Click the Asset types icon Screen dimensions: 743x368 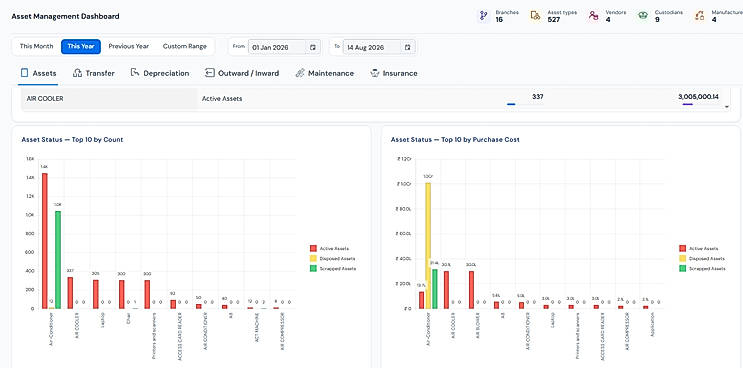click(x=535, y=16)
